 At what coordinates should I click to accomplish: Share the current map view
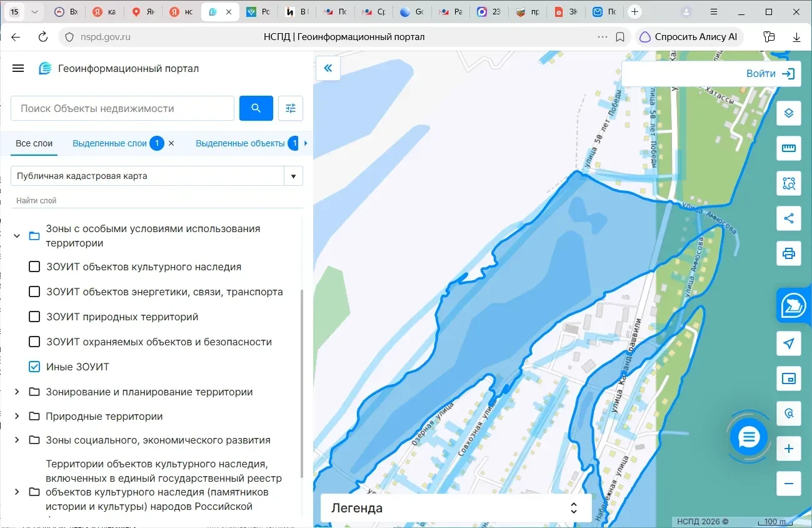789,218
